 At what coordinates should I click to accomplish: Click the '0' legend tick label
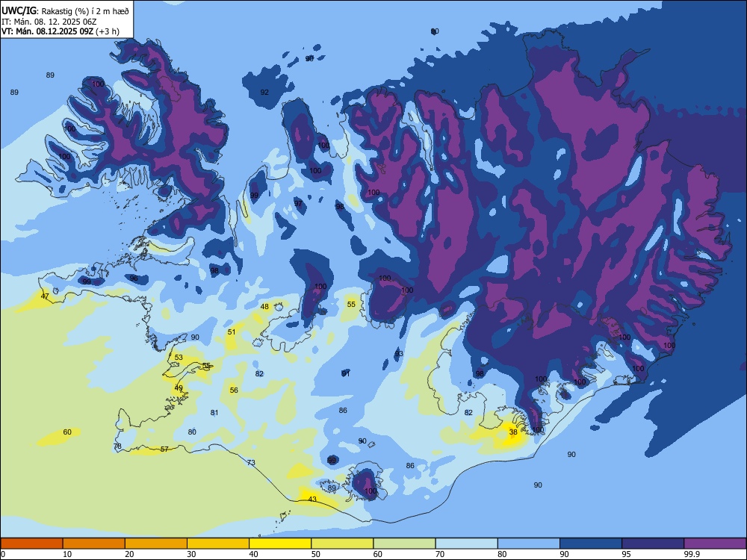tap(3, 554)
